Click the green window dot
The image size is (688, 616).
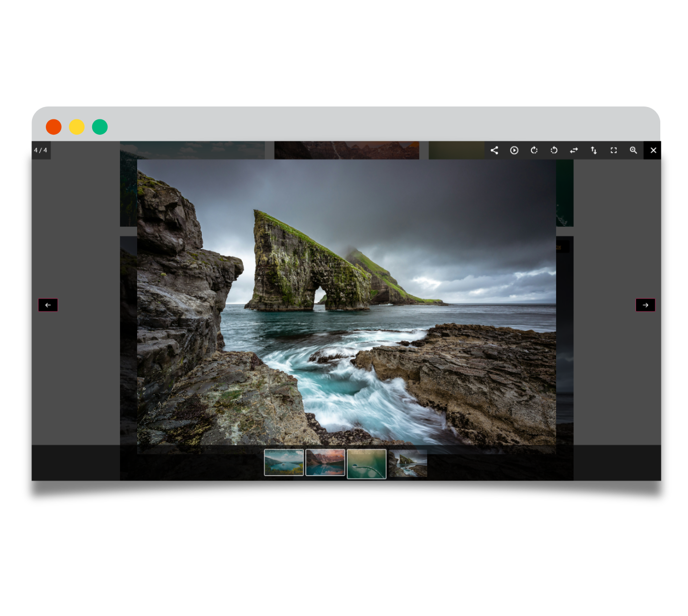tap(100, 127)
